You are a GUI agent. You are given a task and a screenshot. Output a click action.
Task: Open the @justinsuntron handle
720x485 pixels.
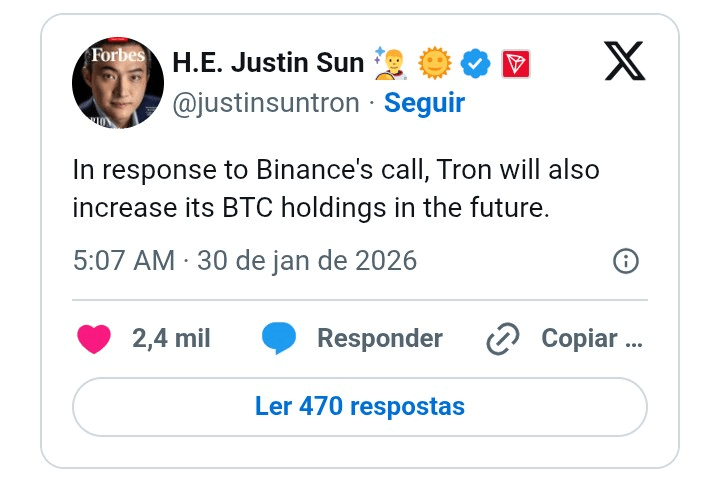(266, 103)
